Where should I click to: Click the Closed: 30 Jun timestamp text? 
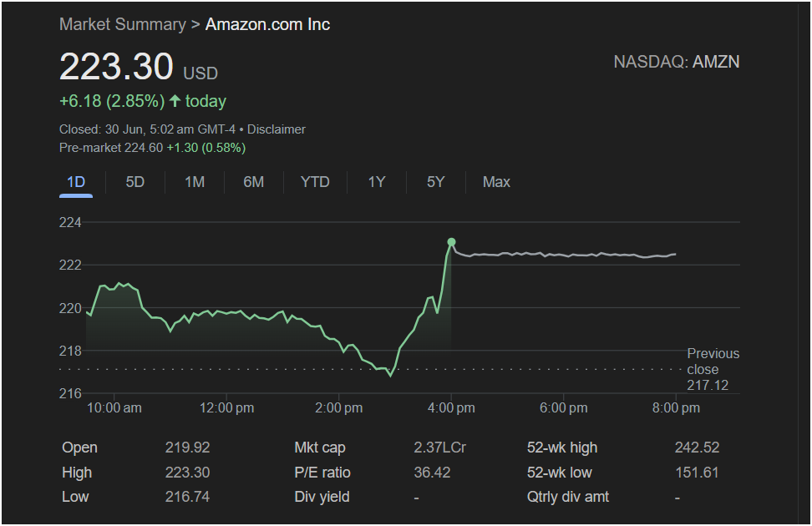[x=147, y=129]
